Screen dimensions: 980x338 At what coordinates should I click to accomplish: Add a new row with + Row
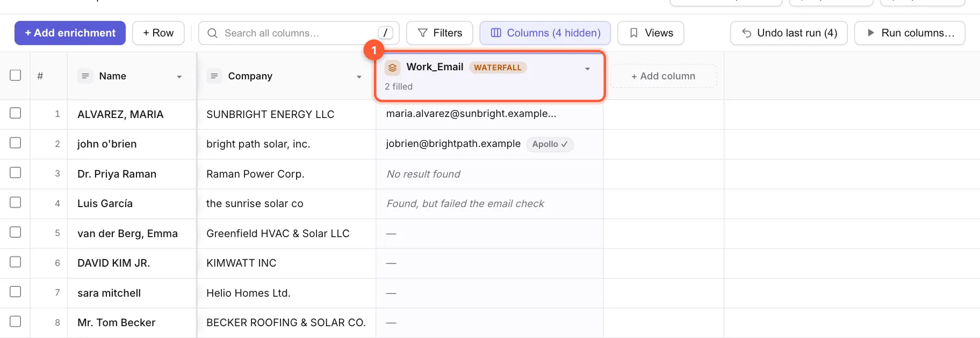[x=158, y=33]
